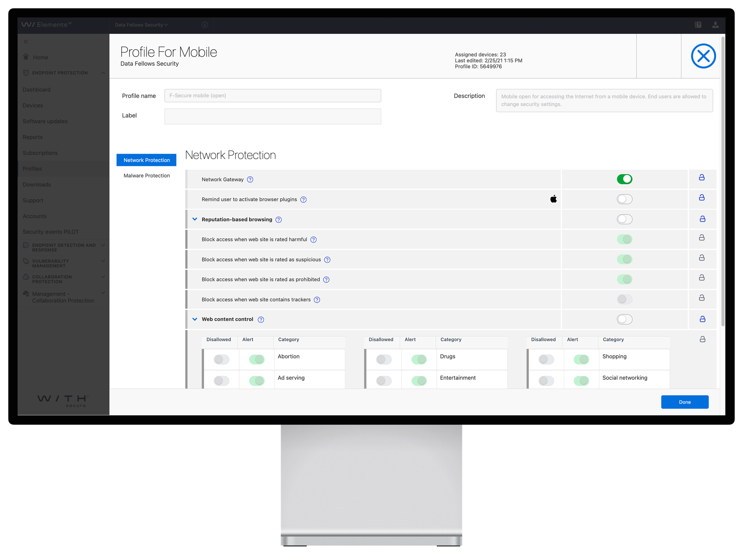The width and height of the screenshot is (743, 560).
Task: Click the Profile name input field
Action: click(x=272, y=95)
